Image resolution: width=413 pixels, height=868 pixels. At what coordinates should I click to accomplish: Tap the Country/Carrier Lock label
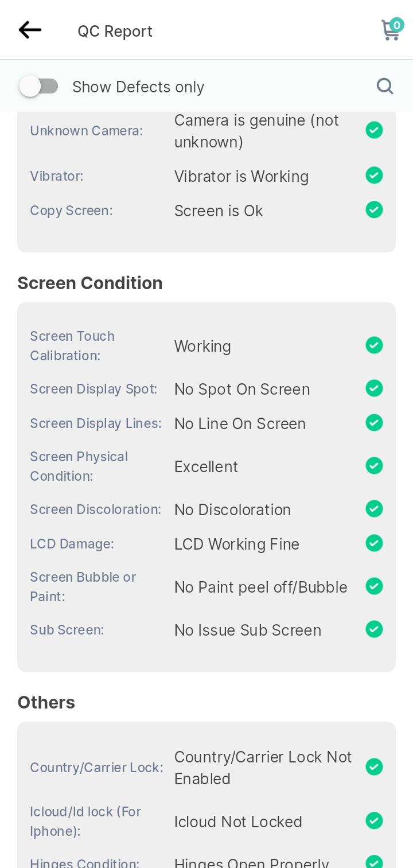pyautogui.click(x=97, y=768)
